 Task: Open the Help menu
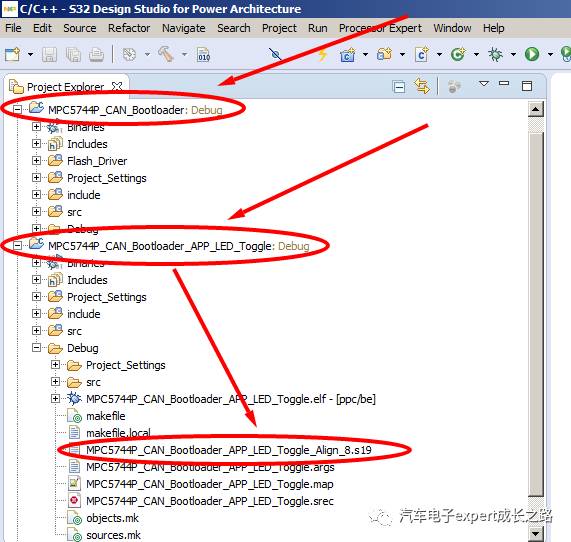(x=493, y=28)
